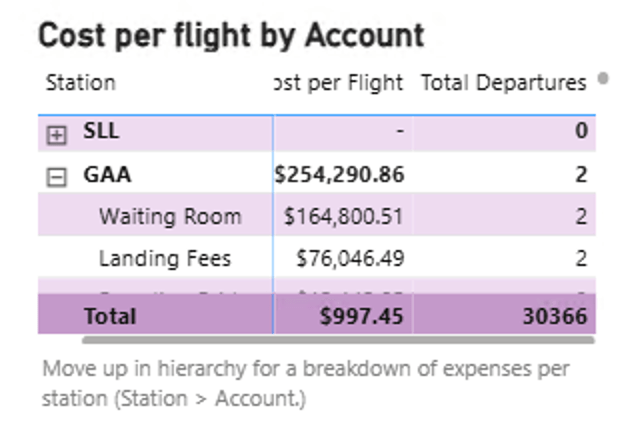Click the Total Departures column header
Screen dimensions: 632x434
503,83
